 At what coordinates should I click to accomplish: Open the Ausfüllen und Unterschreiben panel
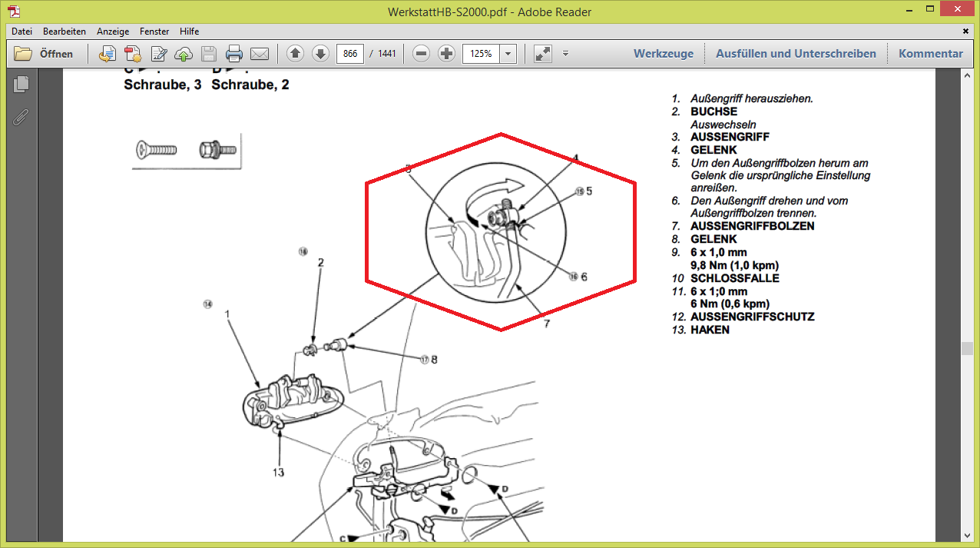click(796, 54)
